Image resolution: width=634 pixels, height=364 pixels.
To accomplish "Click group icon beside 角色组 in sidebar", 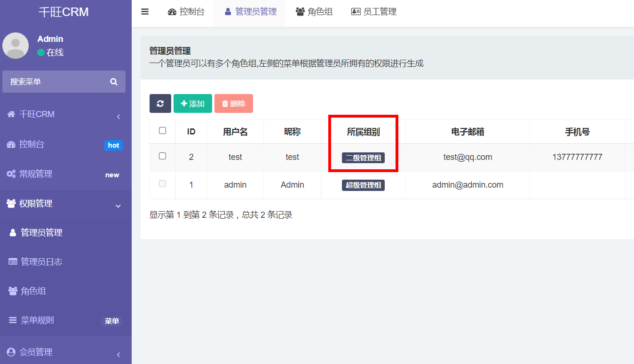I will pyautogui.click(x=13, y=291).
